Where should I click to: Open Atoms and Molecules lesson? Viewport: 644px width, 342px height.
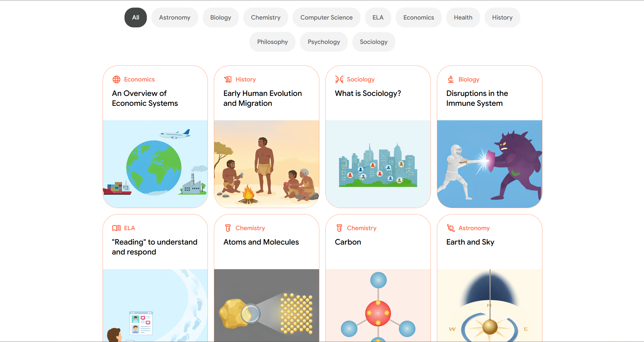261,242
